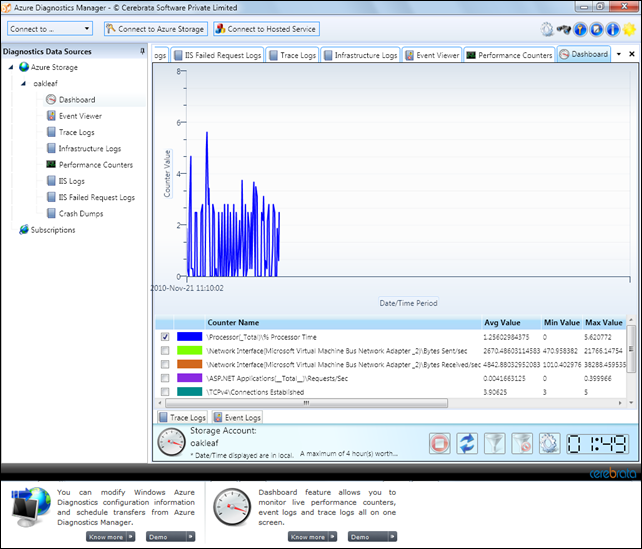Enable the ASP.NET Requests/Sec checkbox

[165, 378]
